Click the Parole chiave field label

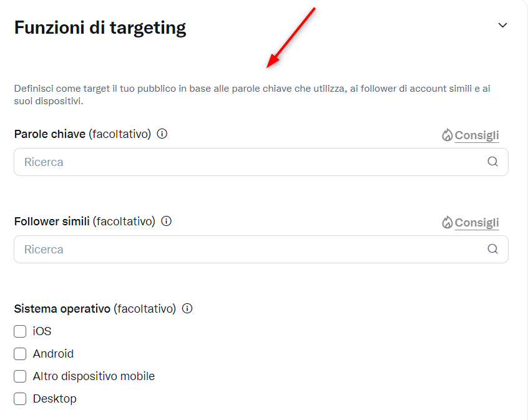(x=50, y=134)
